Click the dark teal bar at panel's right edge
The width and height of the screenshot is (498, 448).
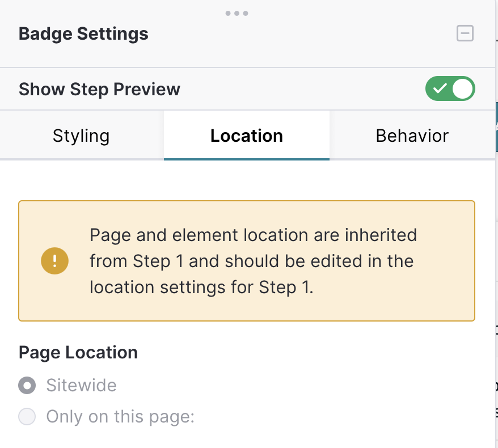(x=496, y=127)
